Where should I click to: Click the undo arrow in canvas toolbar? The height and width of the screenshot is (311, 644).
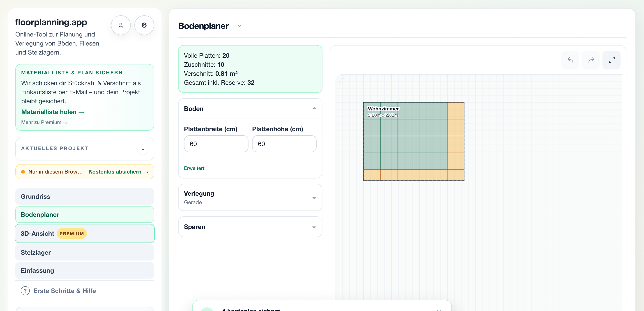coord(570,60)
